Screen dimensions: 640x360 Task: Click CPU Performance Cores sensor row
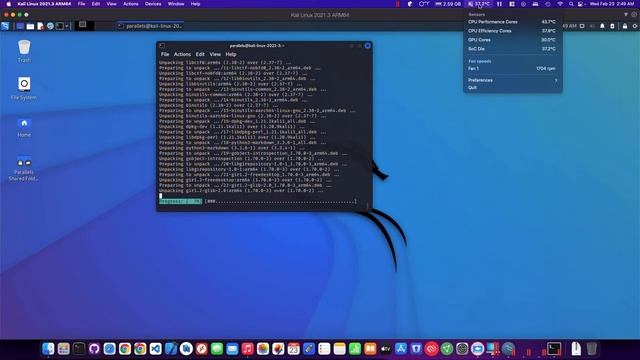(512, 22)
